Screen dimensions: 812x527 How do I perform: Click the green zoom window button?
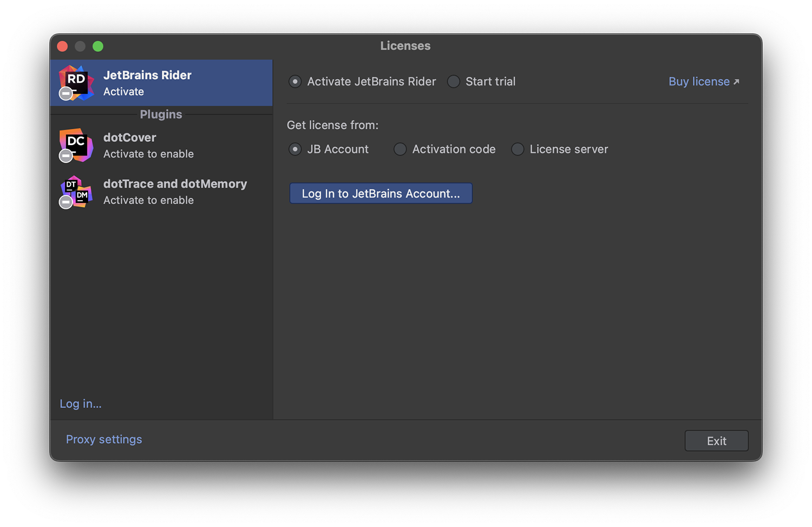pos(98,47)
